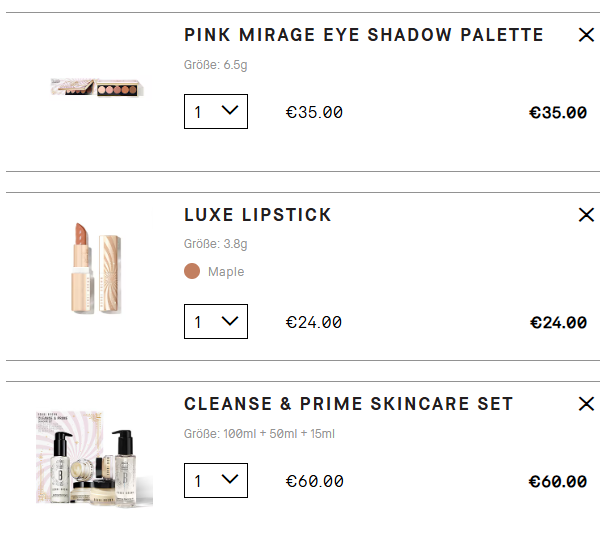616x533 pixels.
Task: Click the bold €60.00 skincare set total
Action: tap(557, 482)
